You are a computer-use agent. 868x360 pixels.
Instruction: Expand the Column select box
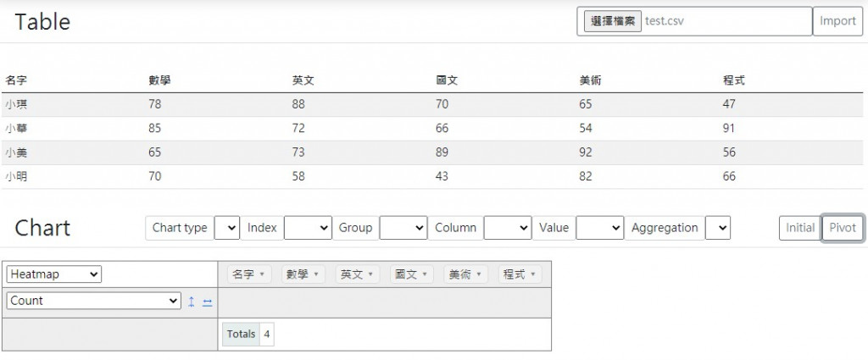click(x=508, y=228)
